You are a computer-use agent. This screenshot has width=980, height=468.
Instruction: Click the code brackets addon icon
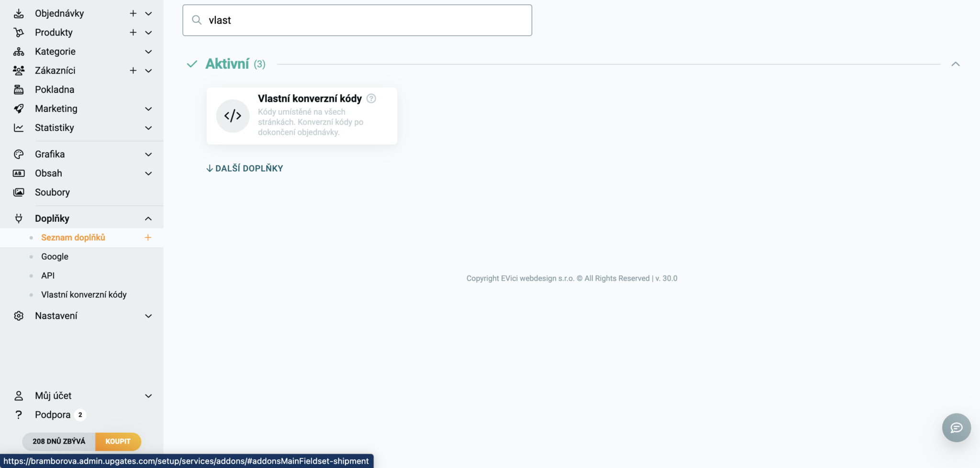[233, 116]
